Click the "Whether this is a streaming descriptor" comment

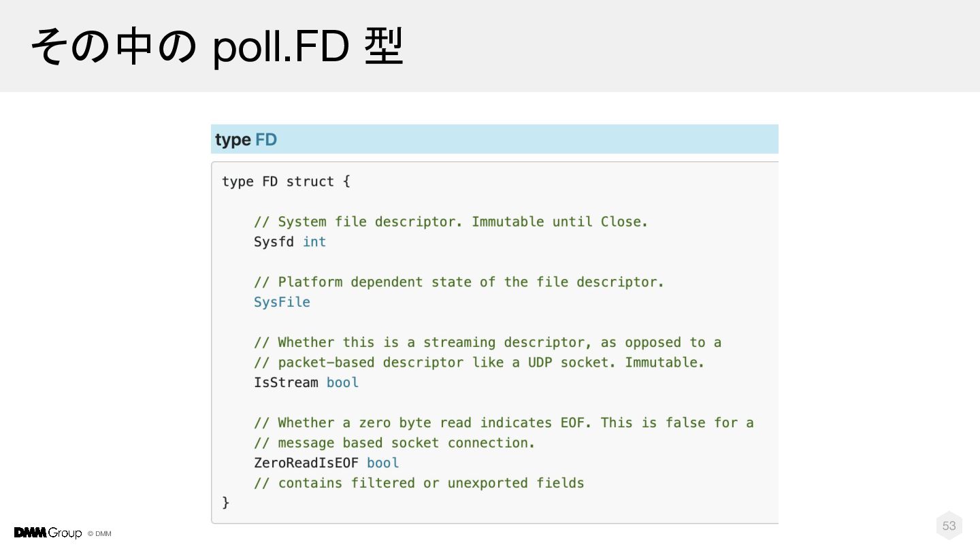point(487,342)
